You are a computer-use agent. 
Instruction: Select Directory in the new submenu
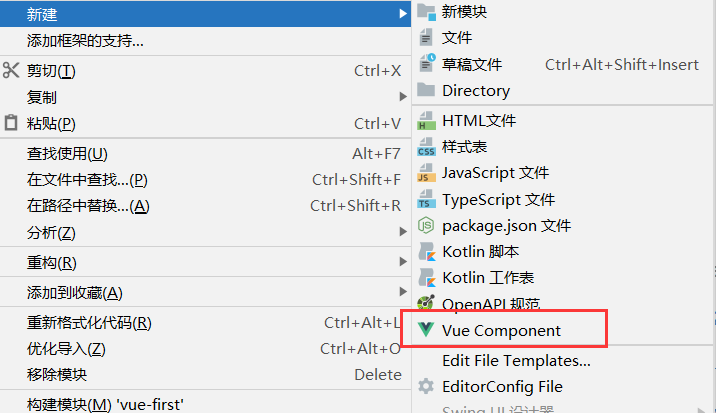click(563, 90)
